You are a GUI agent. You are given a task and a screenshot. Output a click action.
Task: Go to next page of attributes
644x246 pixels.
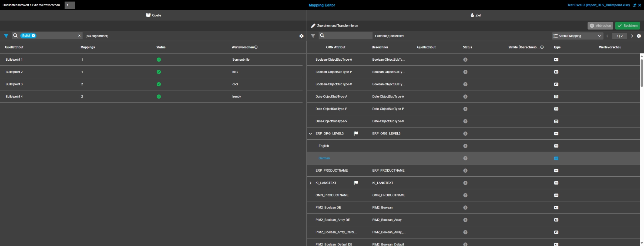point(632,36)
